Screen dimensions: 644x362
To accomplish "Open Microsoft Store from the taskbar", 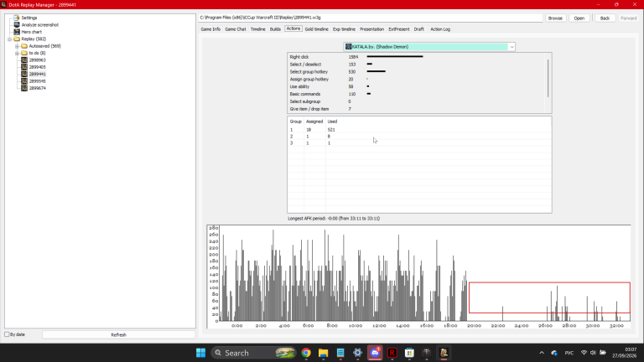I will (x=409, y=353).
